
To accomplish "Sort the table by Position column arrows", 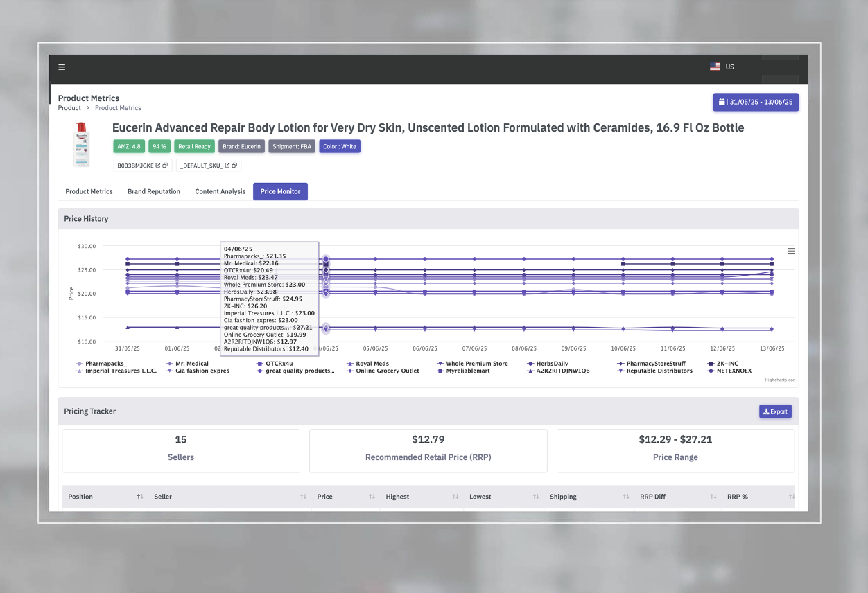I will click(140, 497).
